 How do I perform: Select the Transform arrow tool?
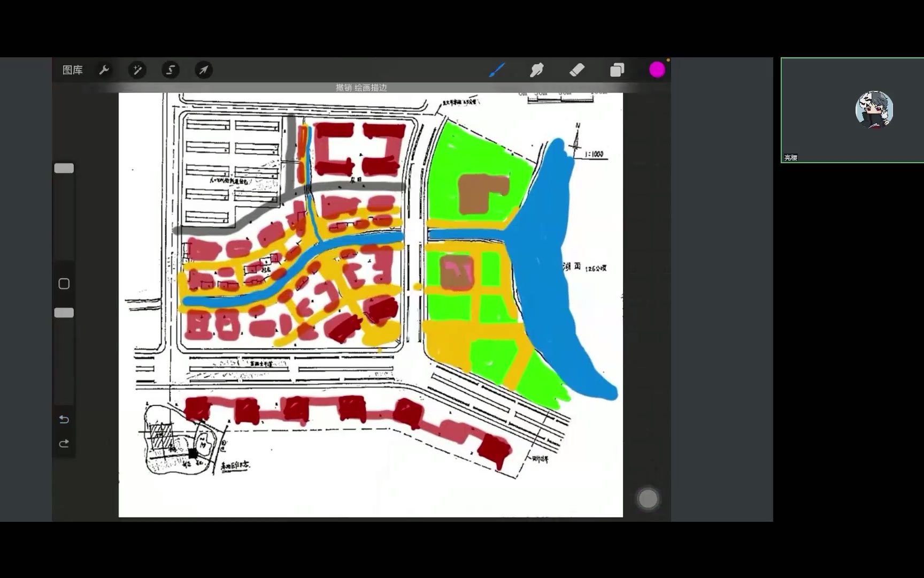click(x=204, y=70)
